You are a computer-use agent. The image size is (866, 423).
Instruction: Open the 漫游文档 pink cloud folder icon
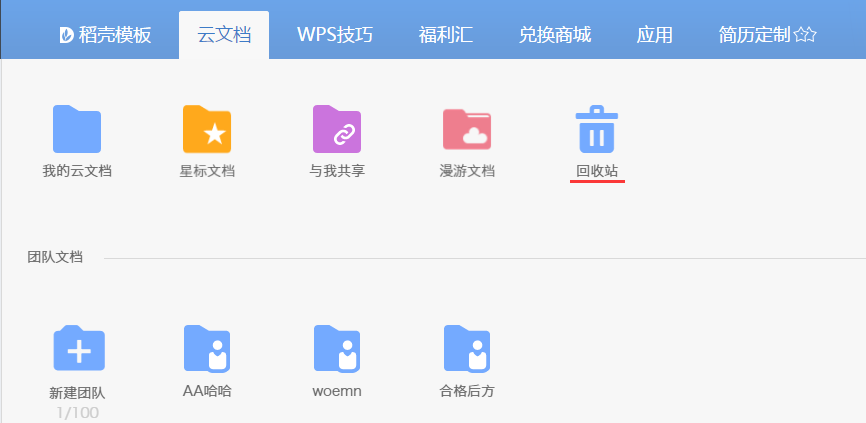pyautogui.click(x=467, y=129)
